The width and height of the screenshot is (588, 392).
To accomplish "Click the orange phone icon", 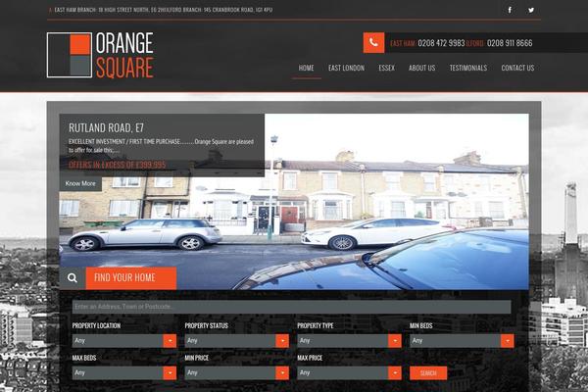I will point(373,43).
